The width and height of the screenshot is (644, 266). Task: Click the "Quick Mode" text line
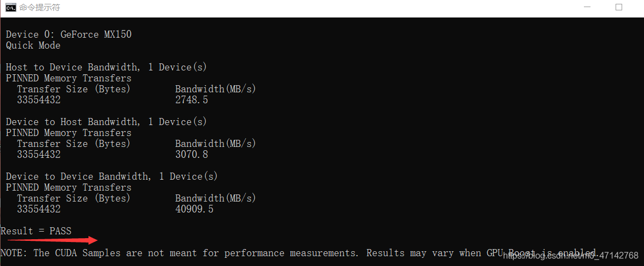tap(33, 45)
